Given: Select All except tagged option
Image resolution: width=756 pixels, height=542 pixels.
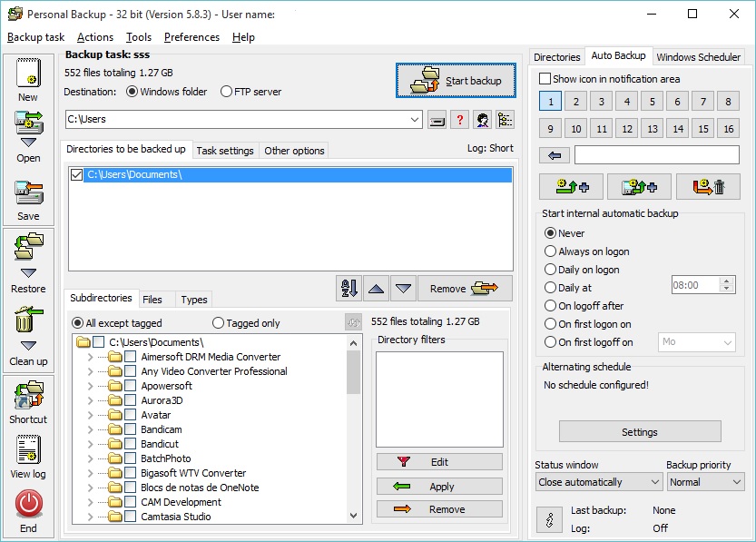Looking at the screenshot, I should click(117, 323).
